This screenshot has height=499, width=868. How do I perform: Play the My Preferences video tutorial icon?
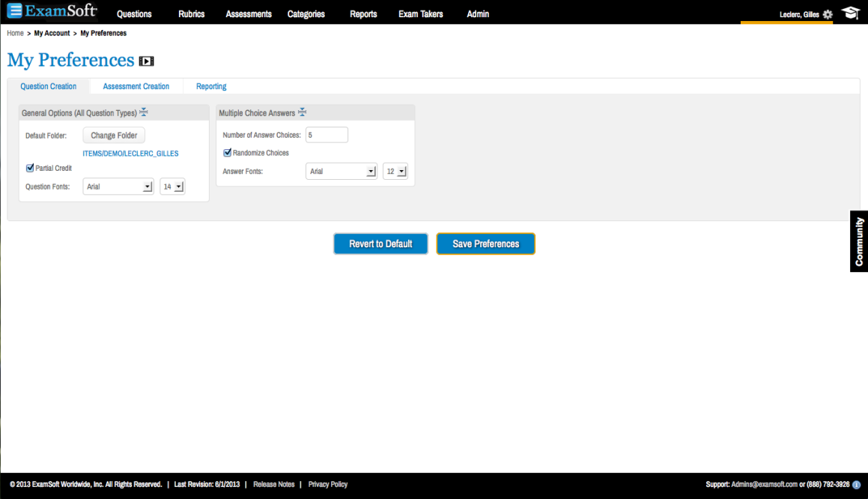click(x=147, y=61)
